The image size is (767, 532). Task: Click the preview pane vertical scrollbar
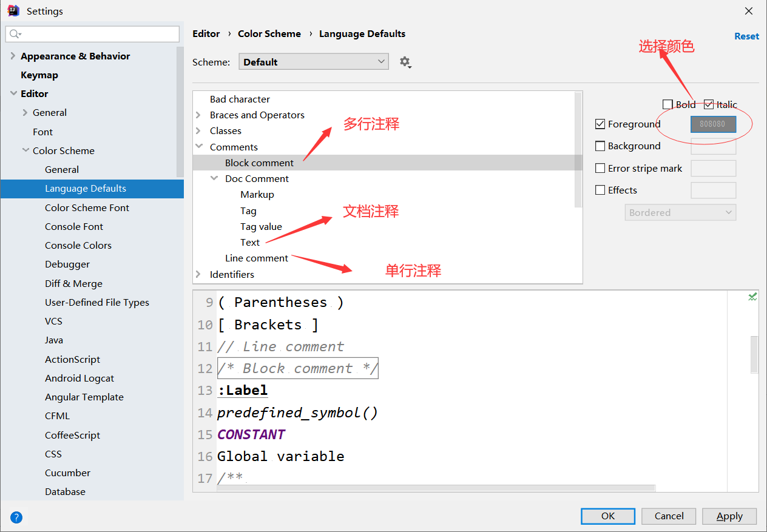pos(754,354)
